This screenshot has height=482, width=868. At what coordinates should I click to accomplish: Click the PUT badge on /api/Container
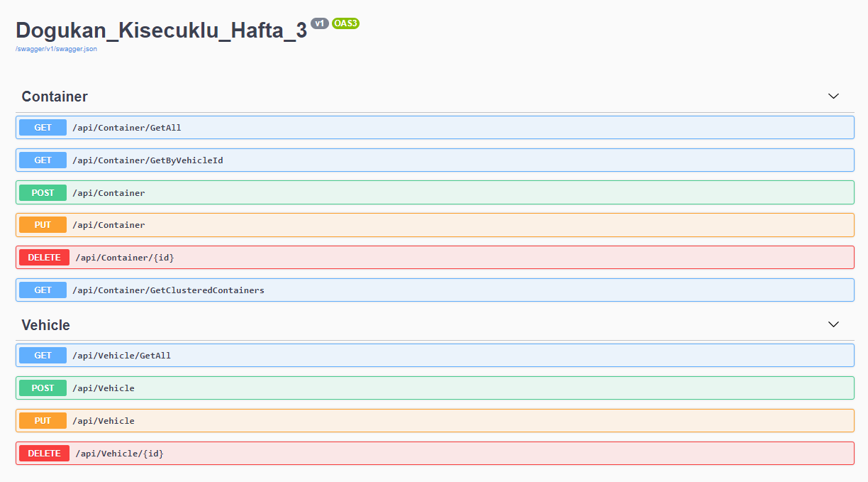click(x=43, y=224)
